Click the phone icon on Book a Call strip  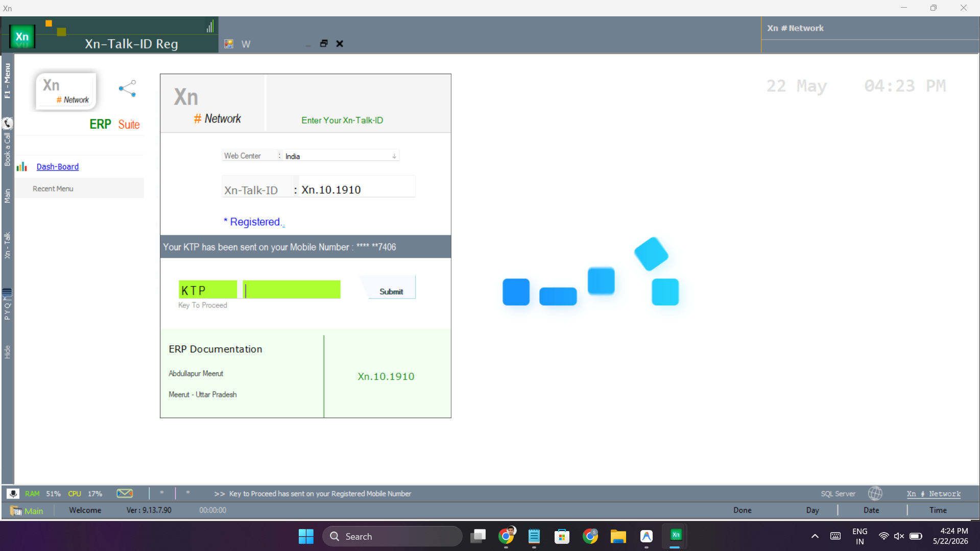[7, 123]
